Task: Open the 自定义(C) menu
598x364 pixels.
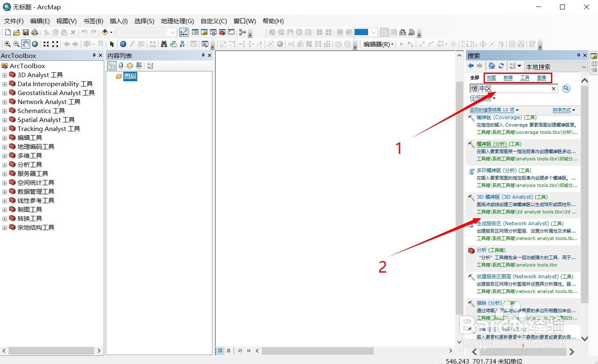Action: [214, 21]
